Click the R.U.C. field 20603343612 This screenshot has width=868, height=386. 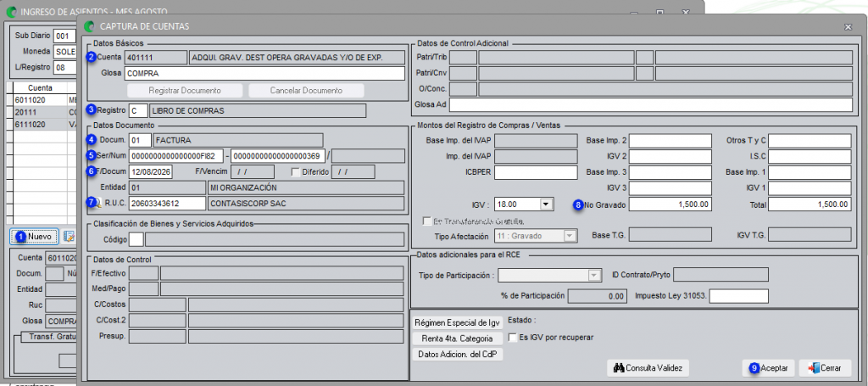tap(167, 204)
